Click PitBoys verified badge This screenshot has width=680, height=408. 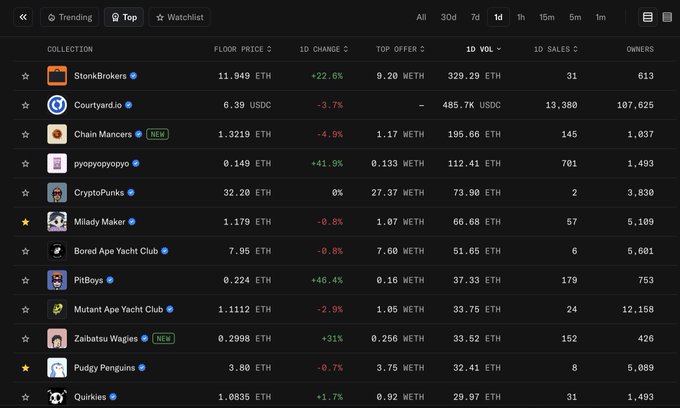tap(110, 280)
